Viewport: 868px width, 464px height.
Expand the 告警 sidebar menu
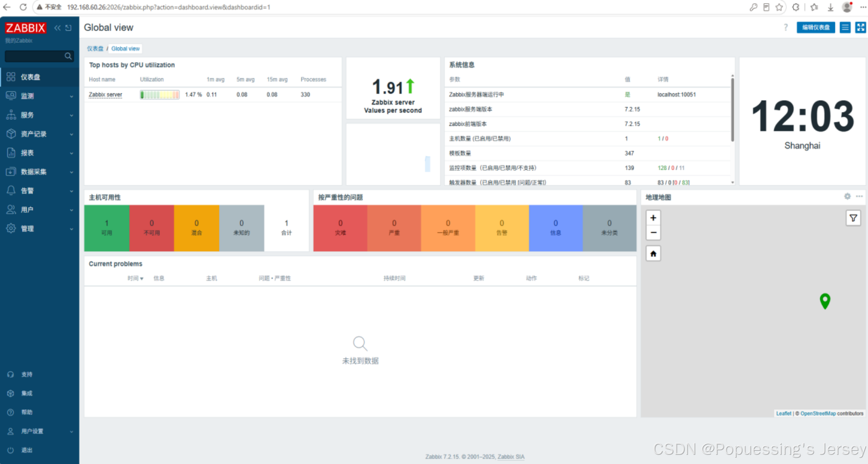click(x=39, y=191)
